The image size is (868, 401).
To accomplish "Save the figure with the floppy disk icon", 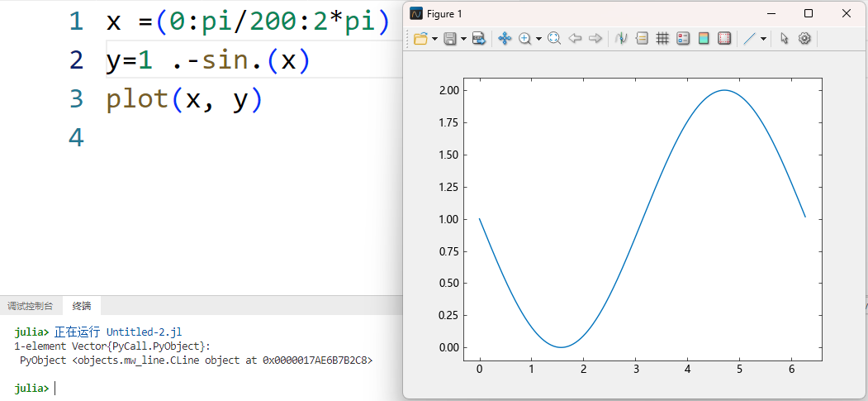I will click(x=450, y=38).
